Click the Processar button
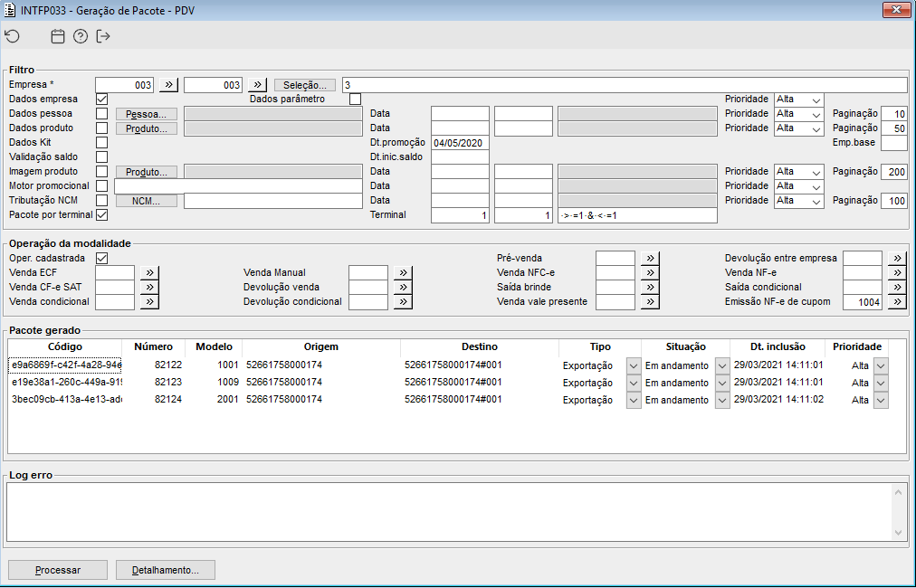Screen dimensions: 916x588 (x=58, y=570)
